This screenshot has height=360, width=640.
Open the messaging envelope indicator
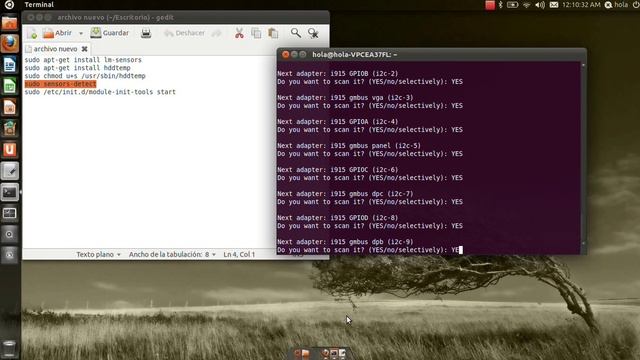553,5
